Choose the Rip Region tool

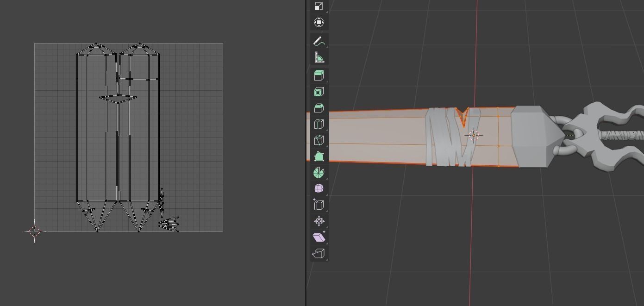319,254
